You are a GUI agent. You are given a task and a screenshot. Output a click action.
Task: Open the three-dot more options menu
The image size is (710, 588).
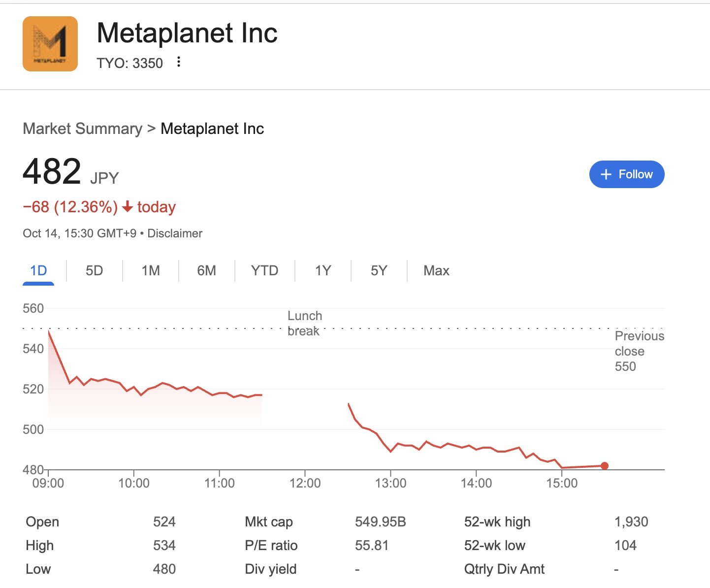click(179, 62)
